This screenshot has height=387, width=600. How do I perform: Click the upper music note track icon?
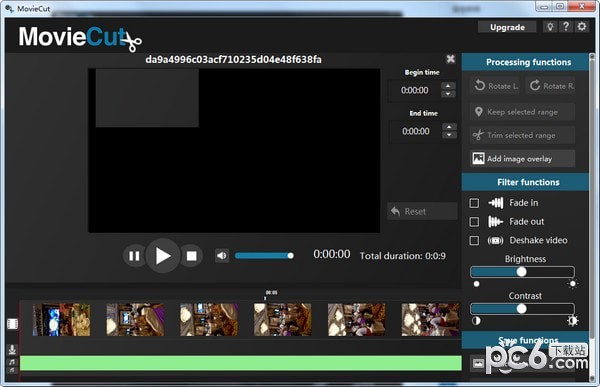click(12, 362)
